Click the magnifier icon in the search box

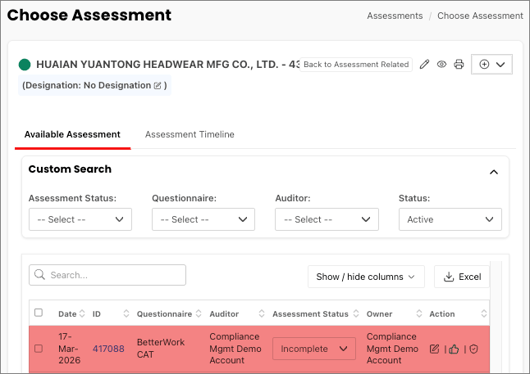(40, 275)
